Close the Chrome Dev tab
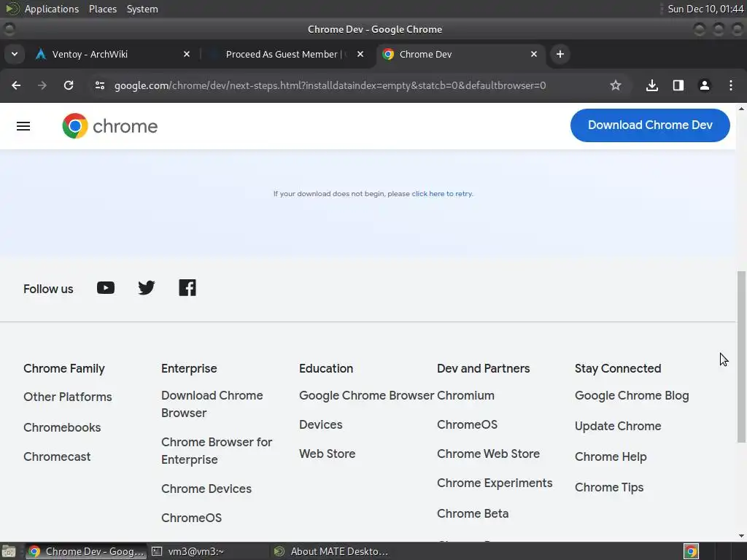This screenshot has height=560, width=747. [534, 54]
